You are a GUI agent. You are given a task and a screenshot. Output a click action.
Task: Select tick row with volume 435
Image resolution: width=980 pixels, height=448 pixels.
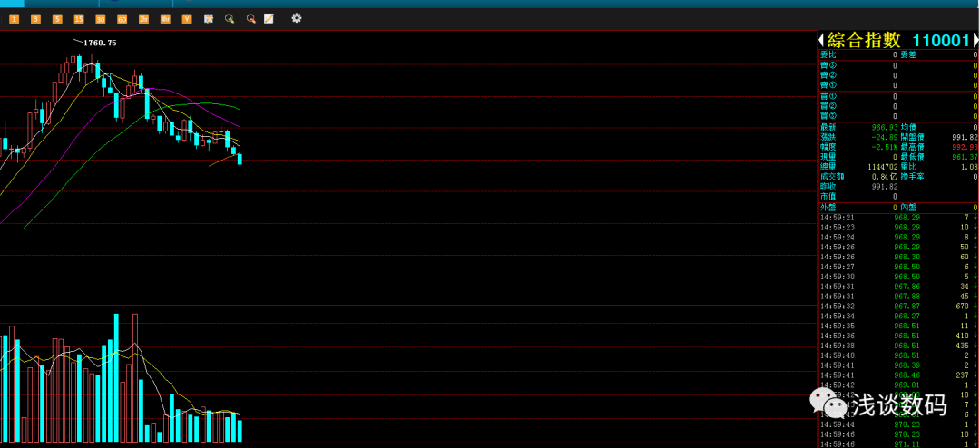tap(898, 346)
